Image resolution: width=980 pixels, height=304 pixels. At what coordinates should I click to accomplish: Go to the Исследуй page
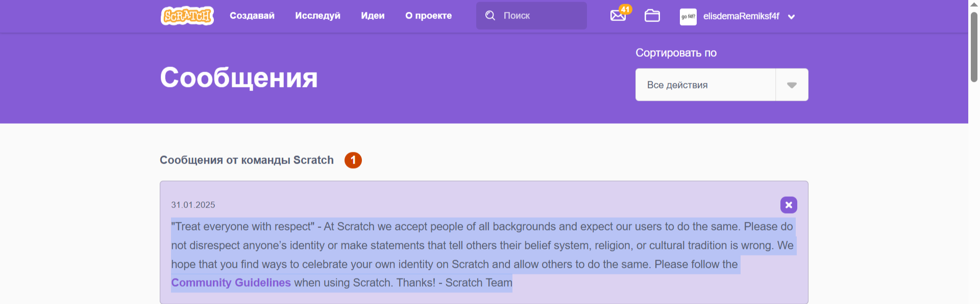317,16
